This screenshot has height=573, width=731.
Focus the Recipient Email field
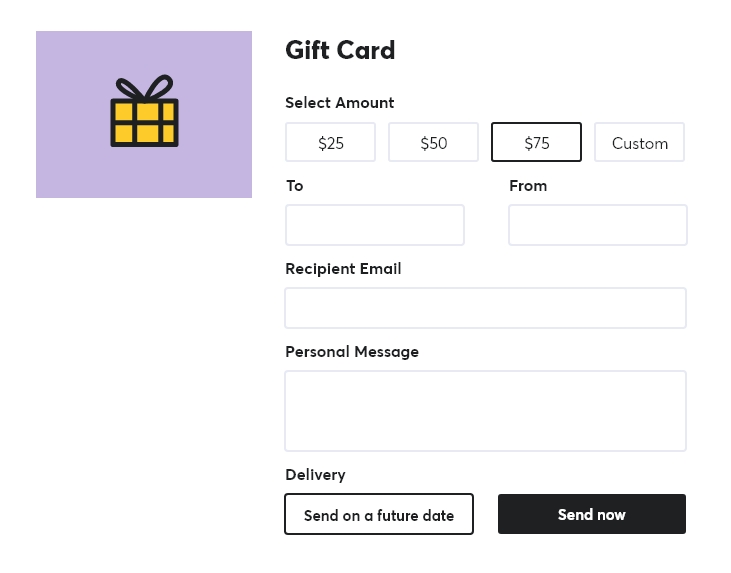point(485,308)
